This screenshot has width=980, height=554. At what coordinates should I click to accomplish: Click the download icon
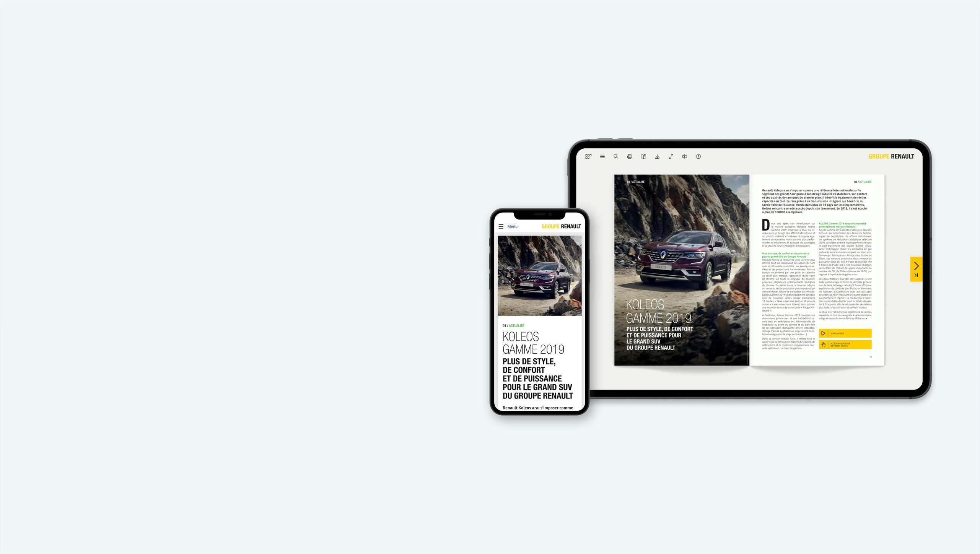(x=657, y=156)
